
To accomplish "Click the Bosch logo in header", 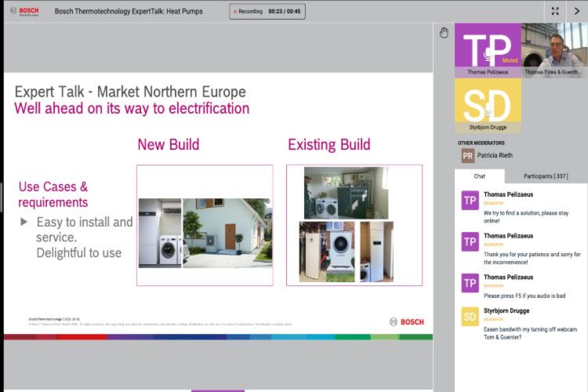I will 24,11.
